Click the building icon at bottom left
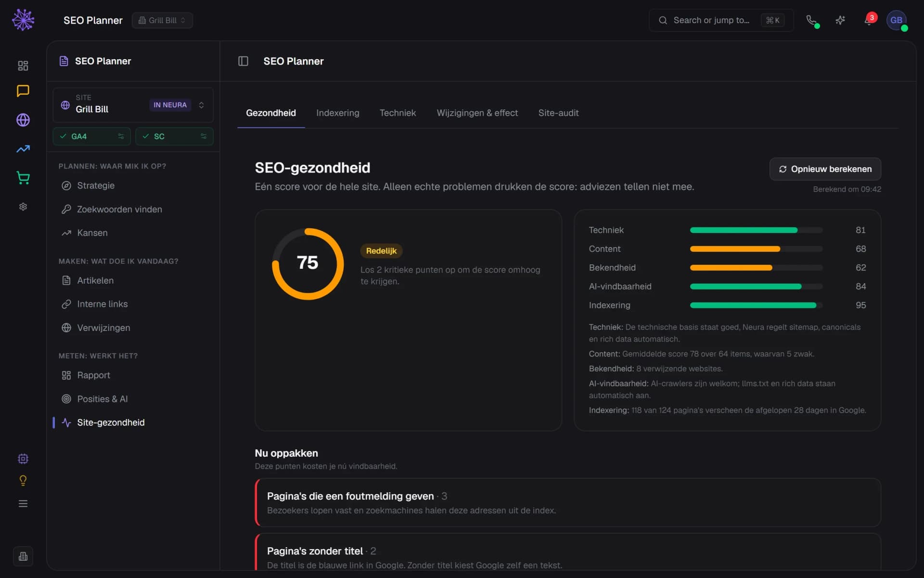The height and width of the screenshot is (578, 924). (x=23, y=556)
